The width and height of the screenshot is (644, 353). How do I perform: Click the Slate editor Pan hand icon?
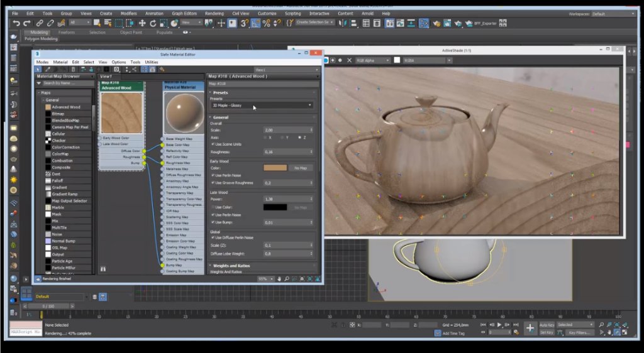point(279,279)
